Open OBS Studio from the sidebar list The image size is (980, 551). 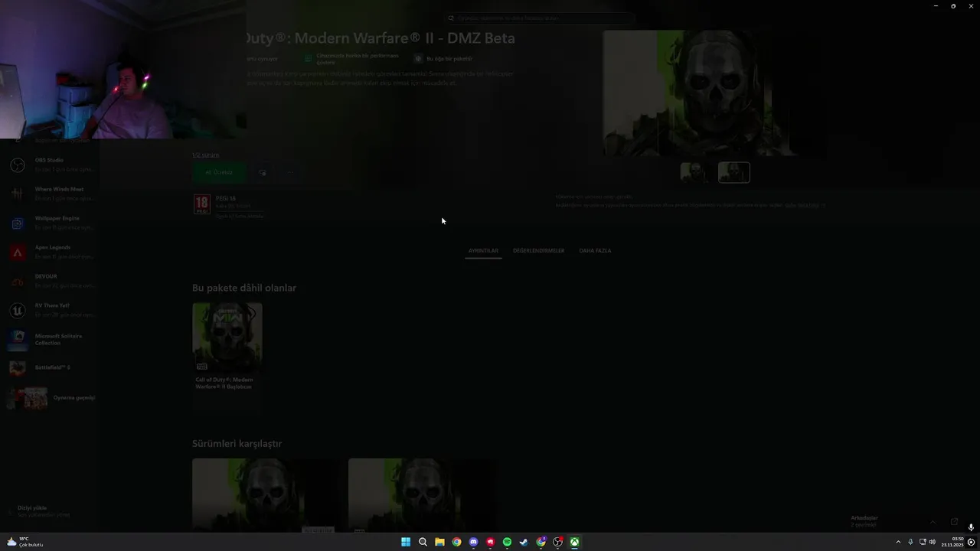click(x=50, y=165)
